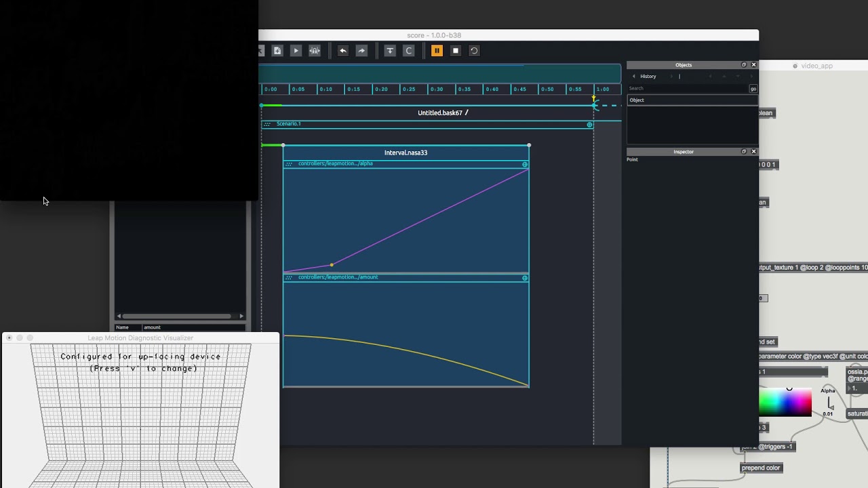Click the Leap Motion Diagnostic Visualizer title
The width and height of the screenshot is (868, 488).
(x=140, y=338)
